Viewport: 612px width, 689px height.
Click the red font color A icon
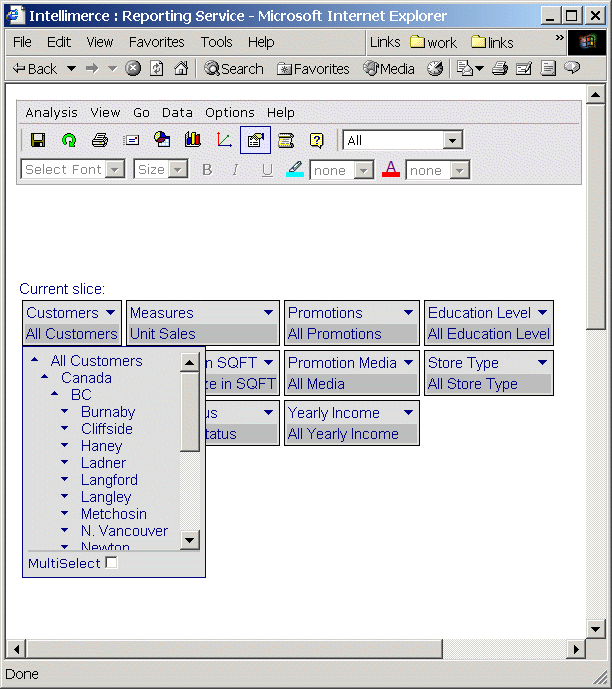[391, 169]
